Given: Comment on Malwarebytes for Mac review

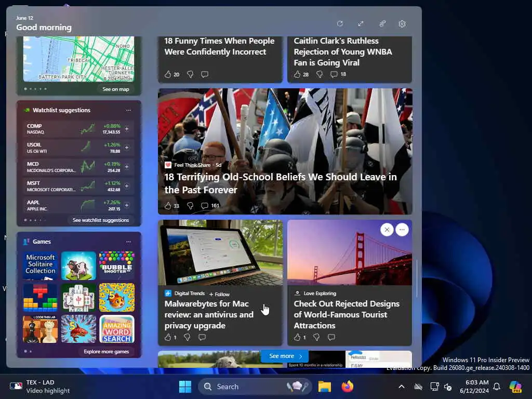Looking at the screenshot, I should click(202, 337).
